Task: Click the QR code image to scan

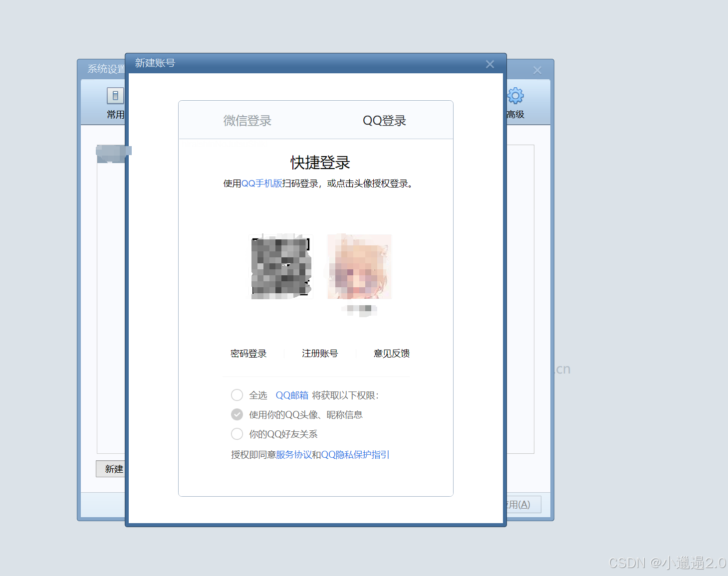Action: (281, 267)
